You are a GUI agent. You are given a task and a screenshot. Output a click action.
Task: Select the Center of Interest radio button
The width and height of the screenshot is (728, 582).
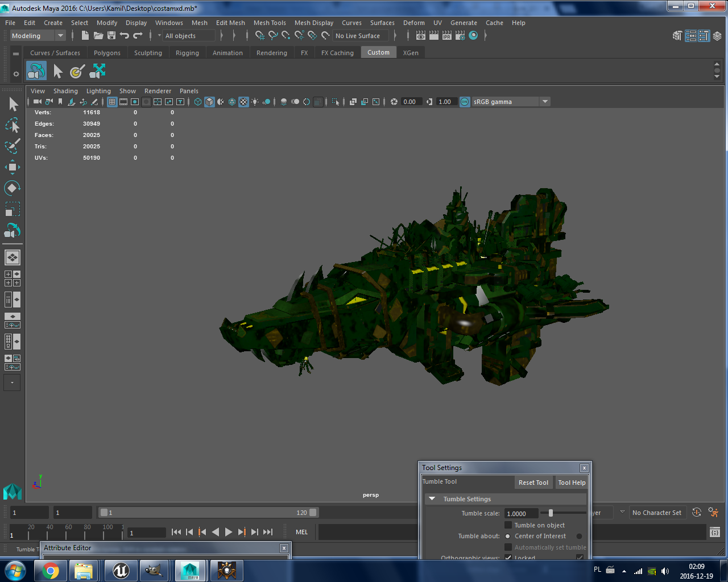pos(507,536)
